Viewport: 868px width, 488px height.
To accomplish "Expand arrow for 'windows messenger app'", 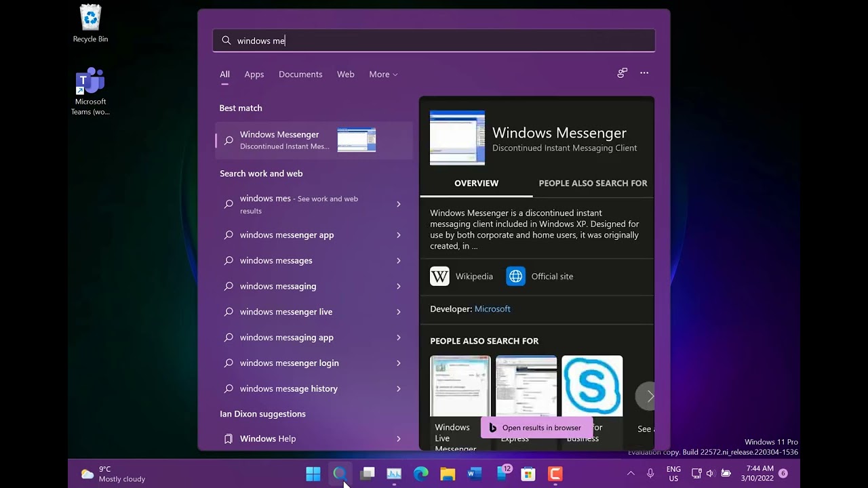I will coord(399,235).
